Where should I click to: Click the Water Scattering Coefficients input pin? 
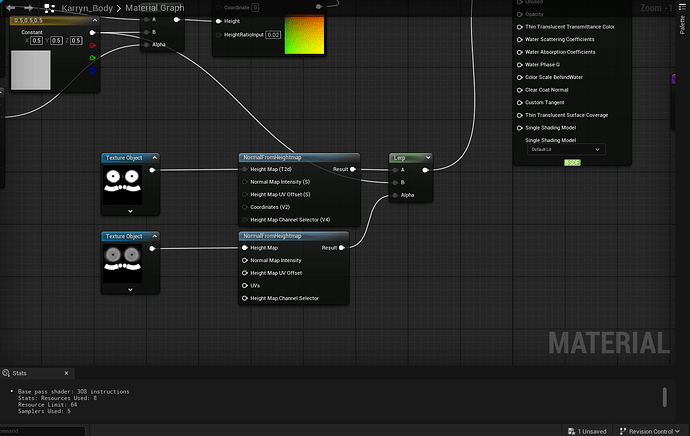tap(520, 40)
